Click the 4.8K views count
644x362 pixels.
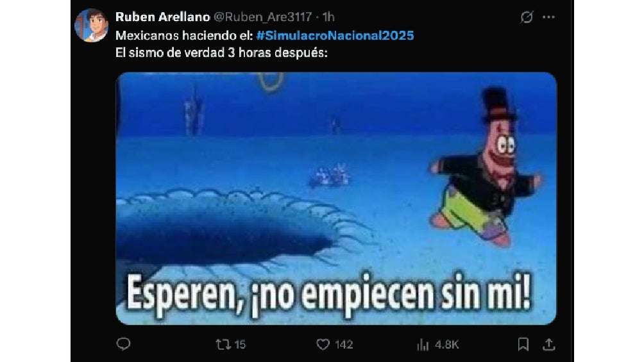click(447, 344)
